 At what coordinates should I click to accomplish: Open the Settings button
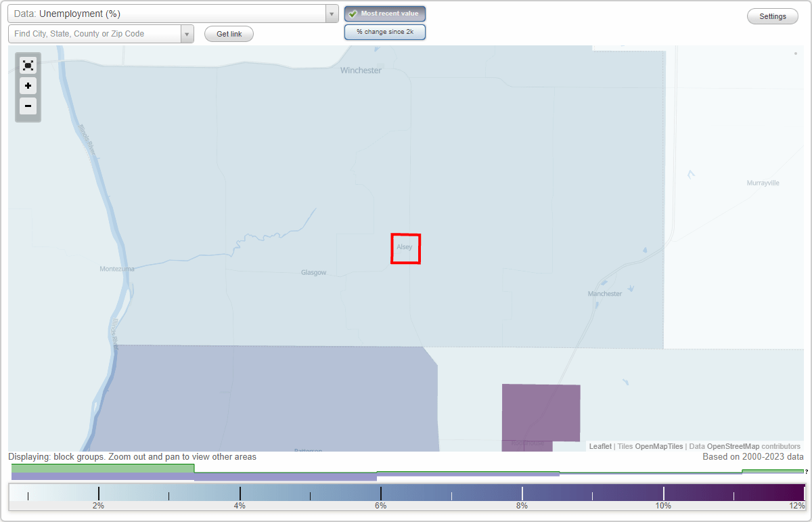(x=773, y=17)
